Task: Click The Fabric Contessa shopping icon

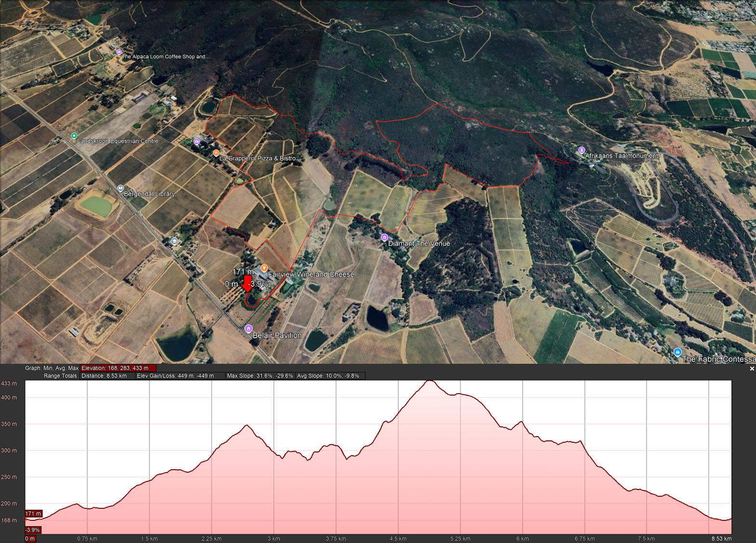Action: [x=677, y=352]
